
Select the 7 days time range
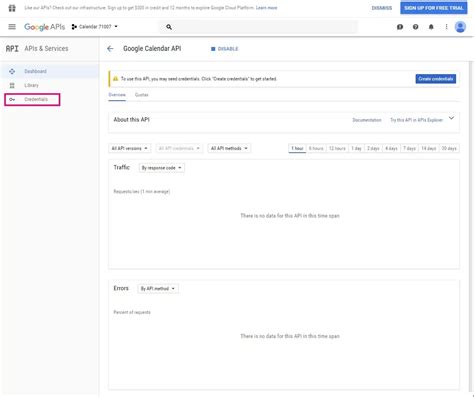[409, 148]
